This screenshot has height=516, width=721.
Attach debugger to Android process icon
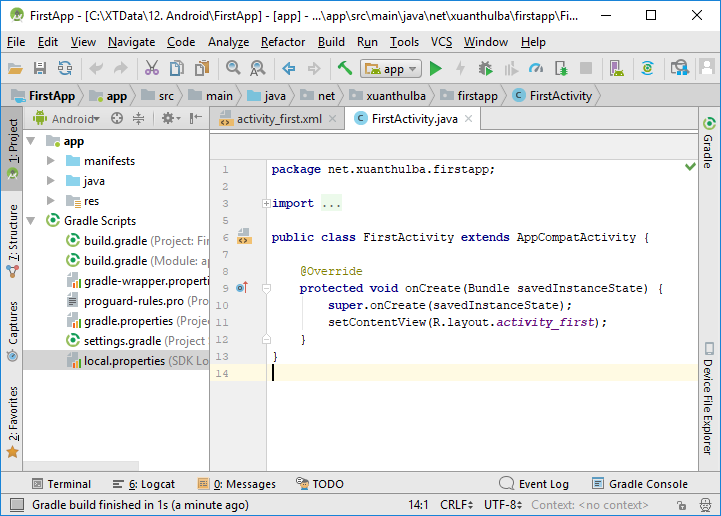pyautogui.click(x=561, y=69)
